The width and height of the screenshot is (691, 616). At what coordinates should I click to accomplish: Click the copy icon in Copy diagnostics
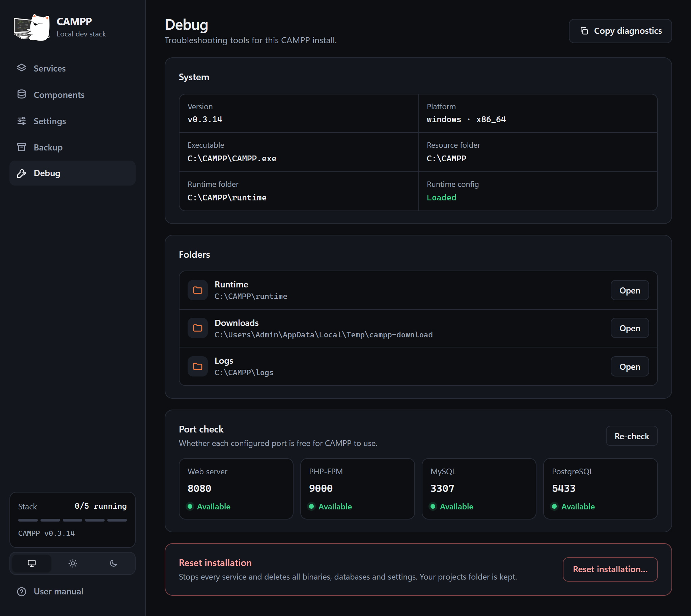click(584, 31)
